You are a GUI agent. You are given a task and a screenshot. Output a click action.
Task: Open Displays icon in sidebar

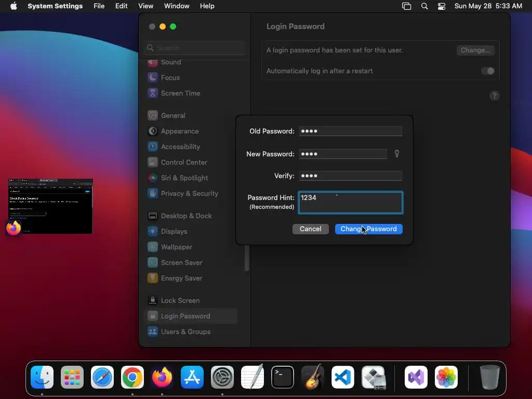153,231
